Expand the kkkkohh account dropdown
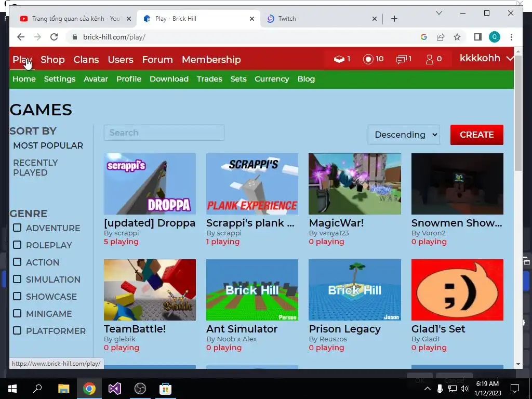 (x=486, y=58)
